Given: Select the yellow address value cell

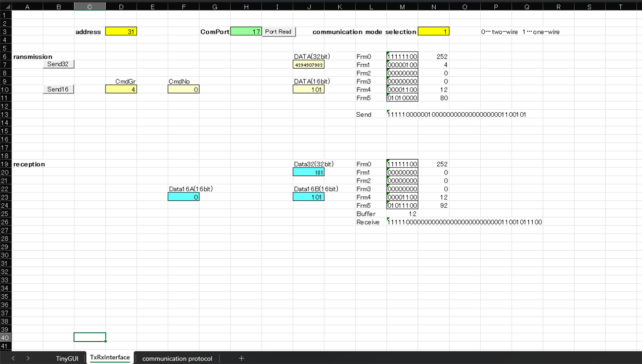Looking at the screenshot, I should pos(121,31).
